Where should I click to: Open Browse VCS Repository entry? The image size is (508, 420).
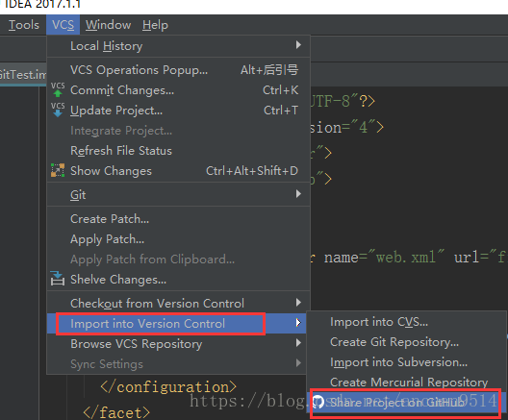177,344
